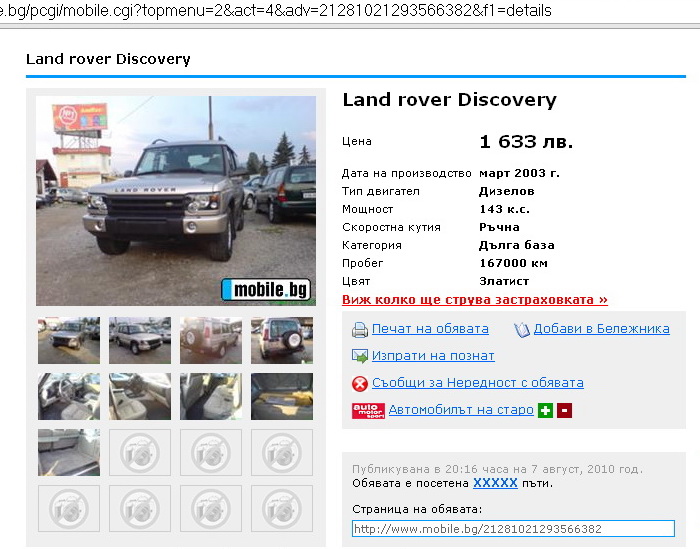
Task: Select the open trunk thumbnail in third row
Action: 69,453
